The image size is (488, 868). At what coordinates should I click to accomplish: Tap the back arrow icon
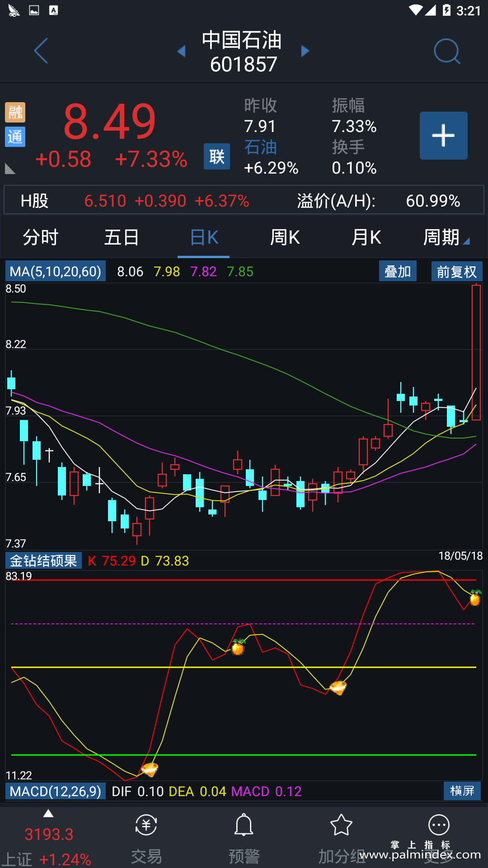coord(41,51)
